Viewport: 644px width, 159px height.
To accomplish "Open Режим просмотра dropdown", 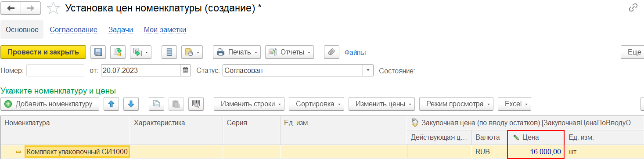I will pos(457,104).
